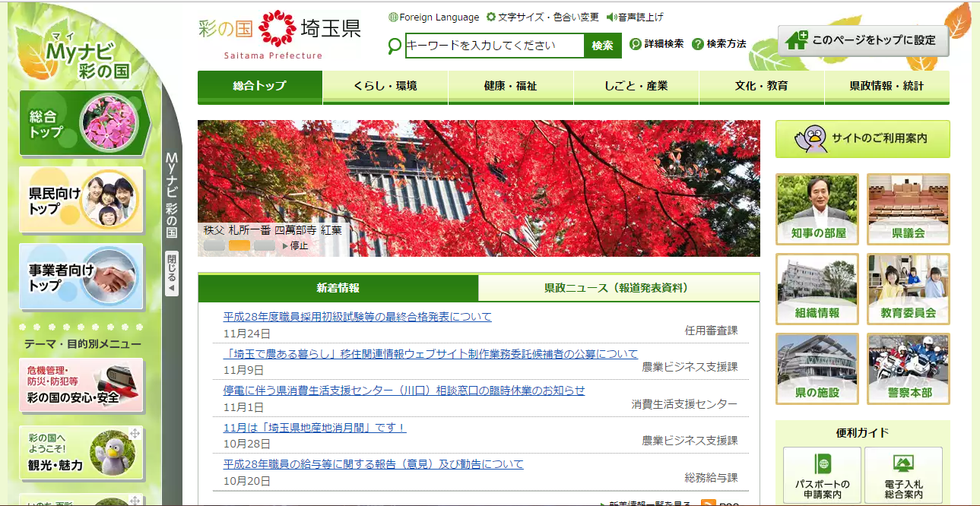
Task: Open the しごと・産業 menu
Action: pos(636,87)
